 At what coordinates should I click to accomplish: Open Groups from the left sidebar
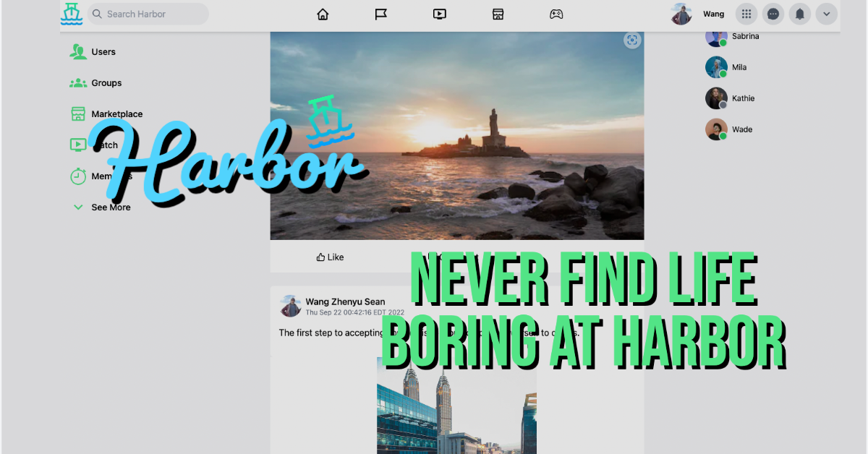[106, 83]
